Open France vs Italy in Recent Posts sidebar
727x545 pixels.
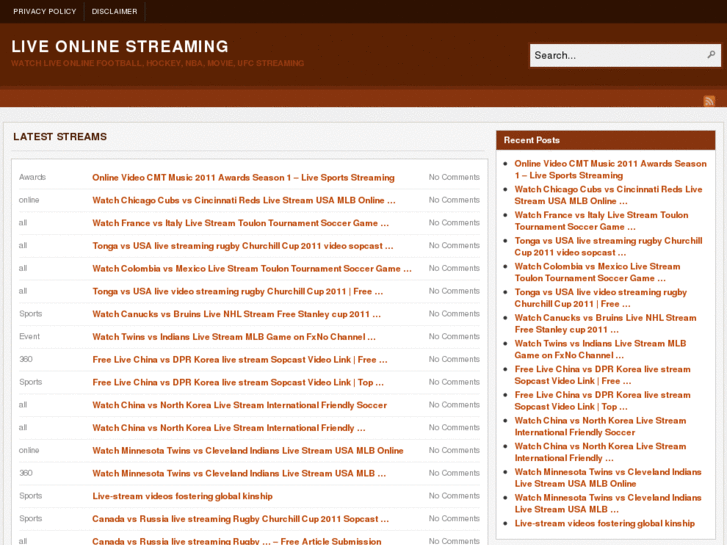(x=601, y=221)
